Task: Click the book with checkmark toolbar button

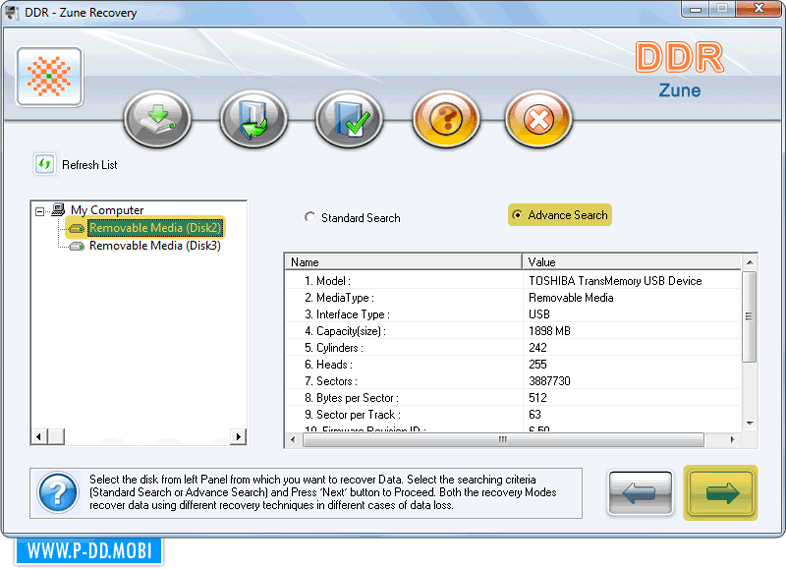Action: (349, 119)
